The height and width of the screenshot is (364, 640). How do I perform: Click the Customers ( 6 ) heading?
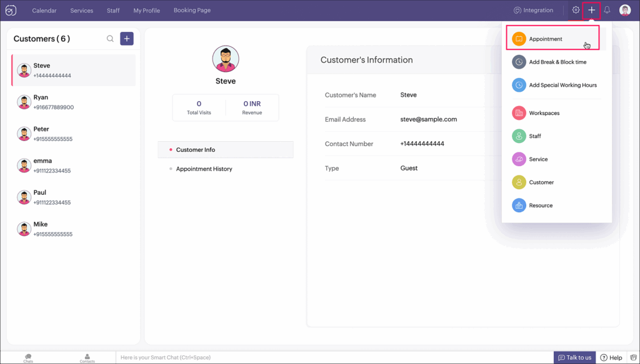[x=42, y=39]
